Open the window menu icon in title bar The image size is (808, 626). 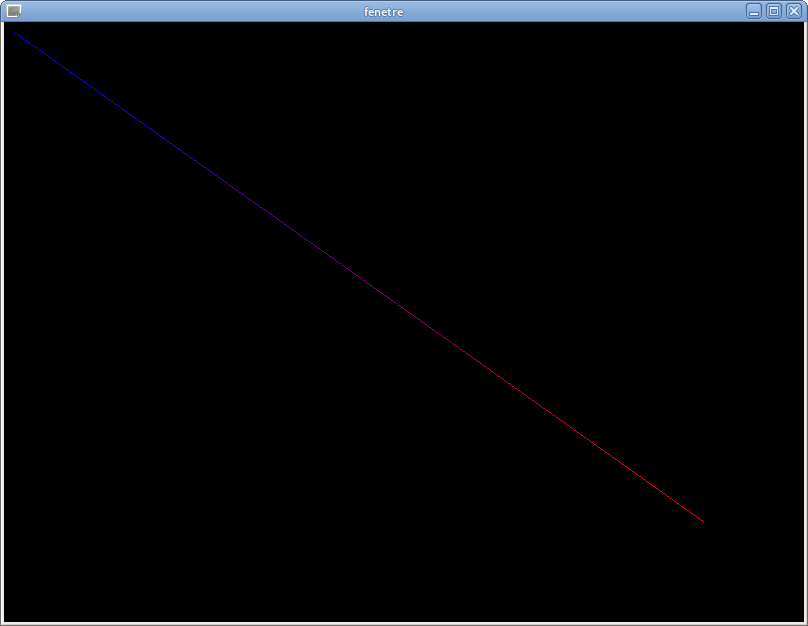click(14, 11)
